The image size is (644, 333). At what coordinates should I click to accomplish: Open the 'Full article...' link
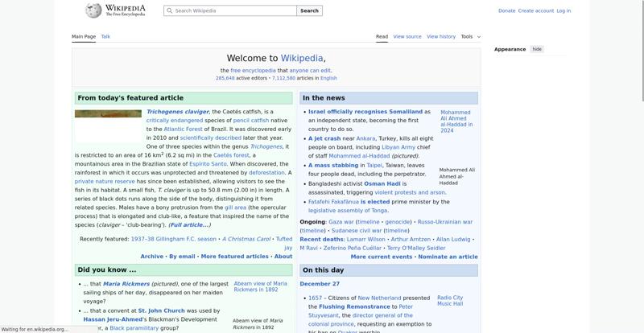pos(189,224)
